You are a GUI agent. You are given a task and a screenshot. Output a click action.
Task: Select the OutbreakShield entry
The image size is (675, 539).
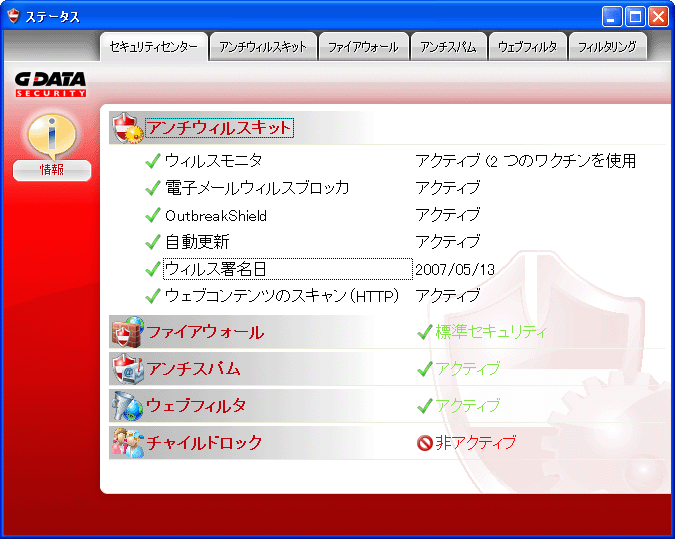pyautogui.click(x=216, y=215)
